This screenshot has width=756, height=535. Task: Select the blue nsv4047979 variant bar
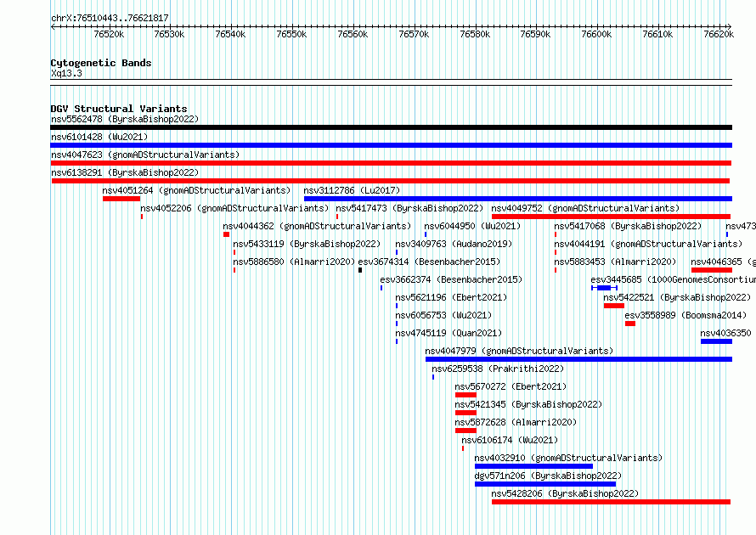[x=578, y=359]
